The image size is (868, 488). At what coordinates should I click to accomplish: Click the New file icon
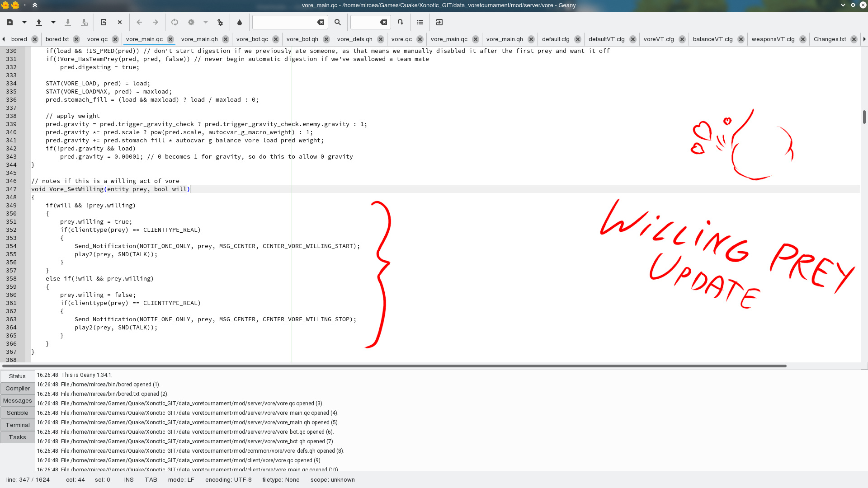click(10, 22)
